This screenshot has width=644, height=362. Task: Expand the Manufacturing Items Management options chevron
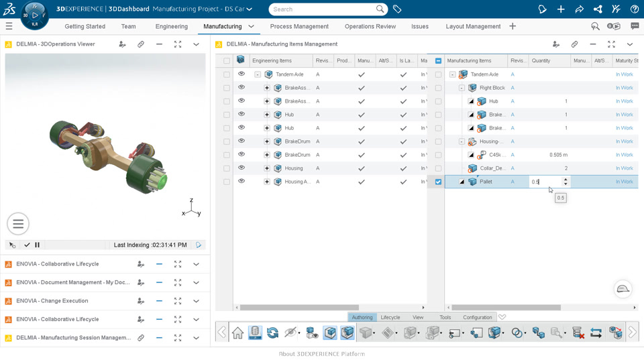coord(630,44)
